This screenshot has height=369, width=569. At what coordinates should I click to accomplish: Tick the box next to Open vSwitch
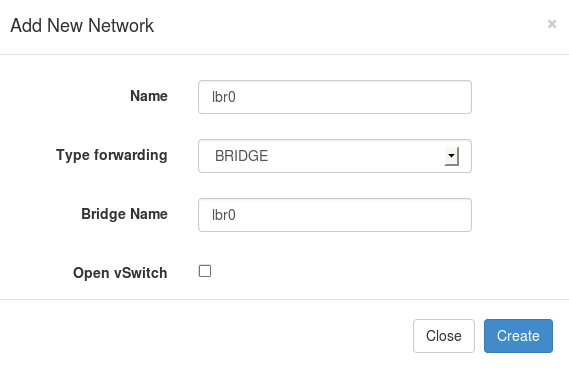[205, 271]
